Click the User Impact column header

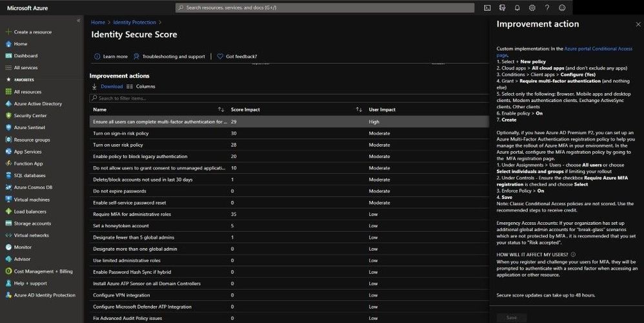382,109
